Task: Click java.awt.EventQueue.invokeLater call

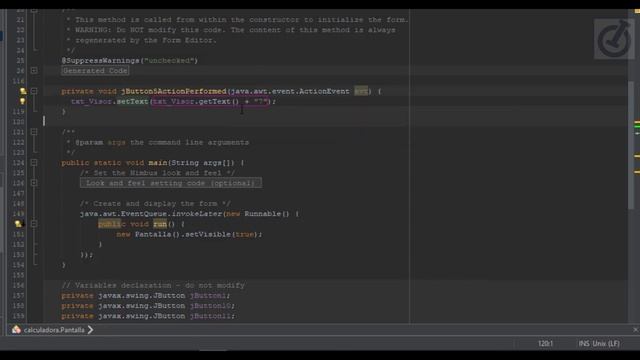Action: 151,213
